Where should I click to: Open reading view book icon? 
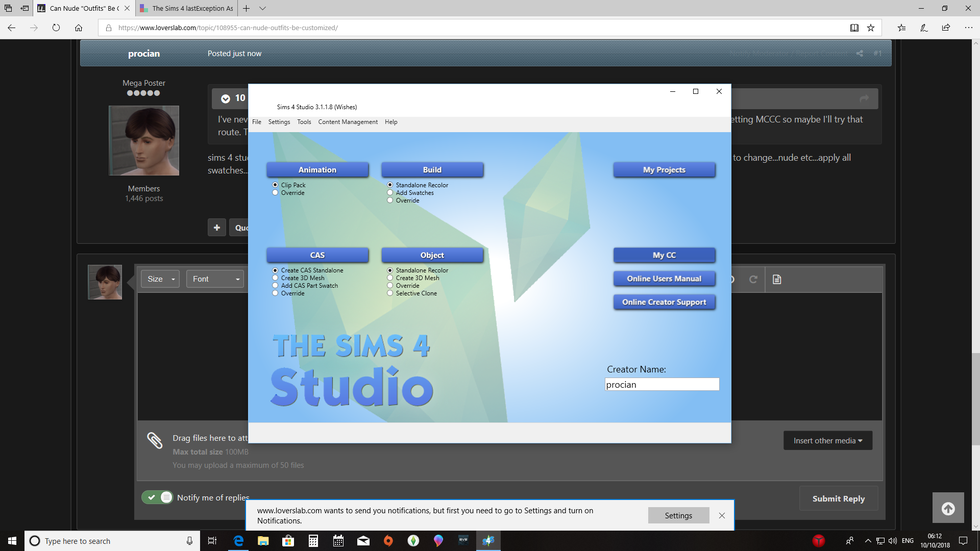pyautogui.click(x=854, y=28)
